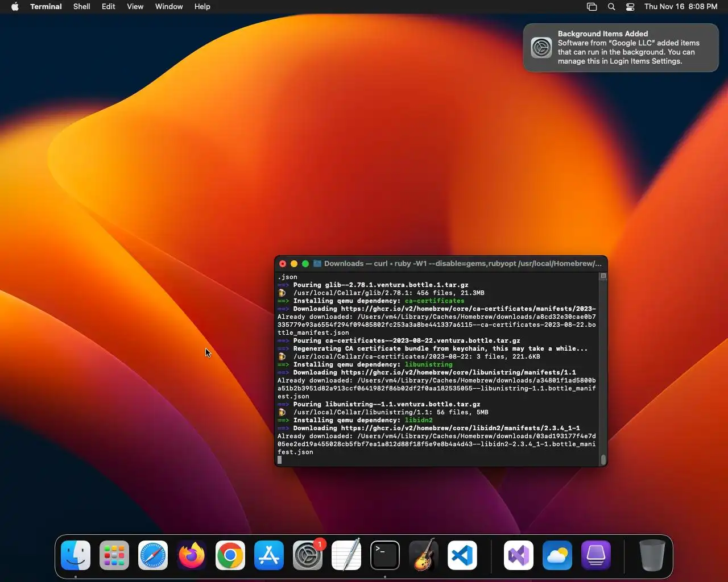Click the Terminal cursor block at prompt
Viewport: 728px width, 582px height.
pyautogui.click(x=280, y=460)
